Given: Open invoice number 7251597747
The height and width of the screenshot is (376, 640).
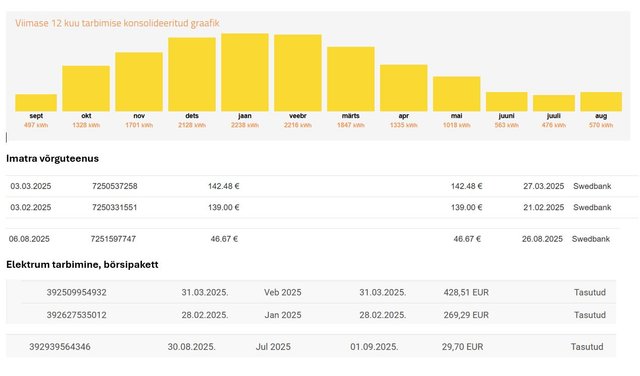Looking at the screenshot, I should [x=113, y=239].
